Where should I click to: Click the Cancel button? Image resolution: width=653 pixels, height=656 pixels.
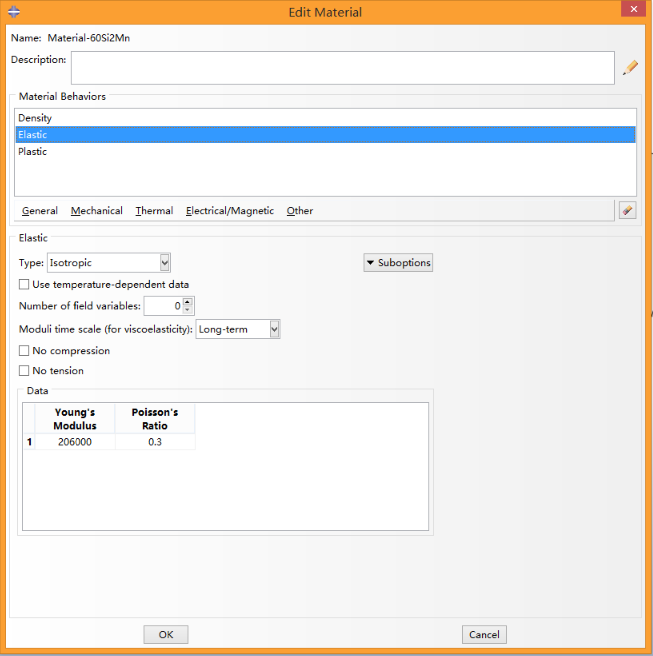pos(484,634)
